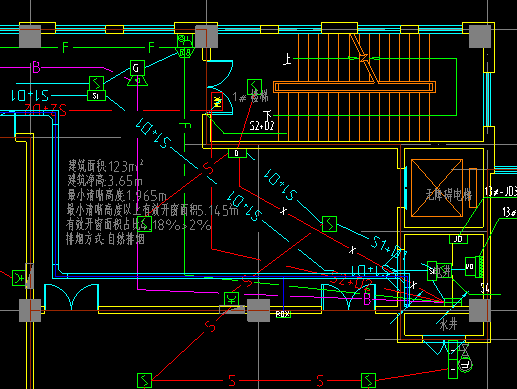Select smoke detector symbol above SI box

click(96, 83)
